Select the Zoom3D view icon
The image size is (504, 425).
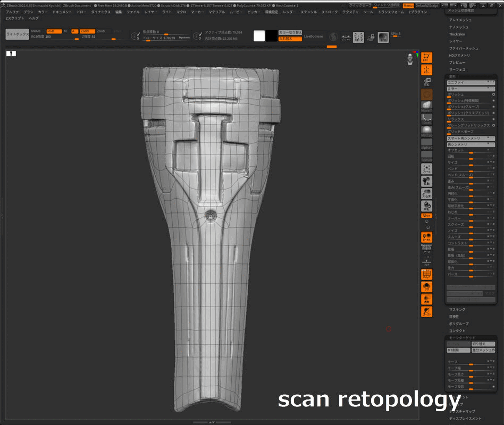pos(426,194)
